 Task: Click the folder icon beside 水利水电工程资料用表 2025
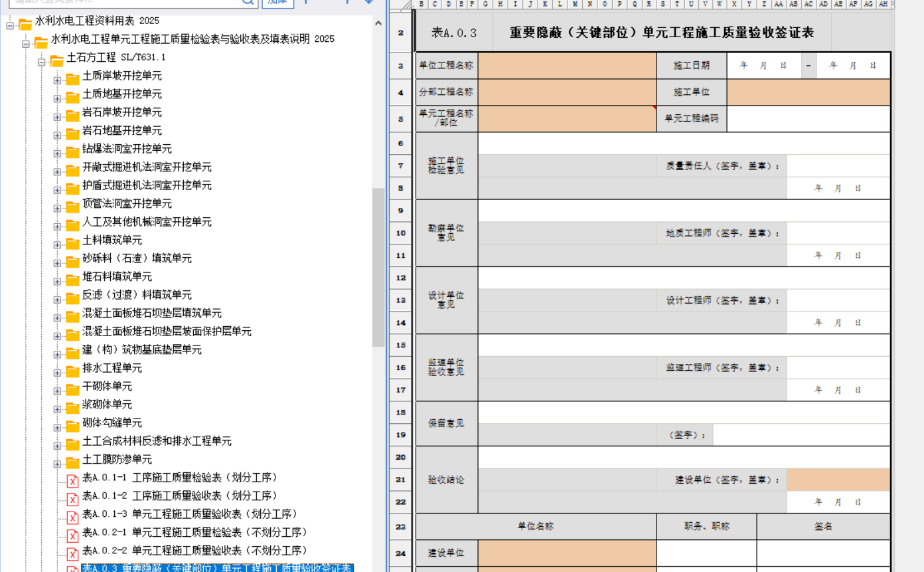(x=25, y=25)
